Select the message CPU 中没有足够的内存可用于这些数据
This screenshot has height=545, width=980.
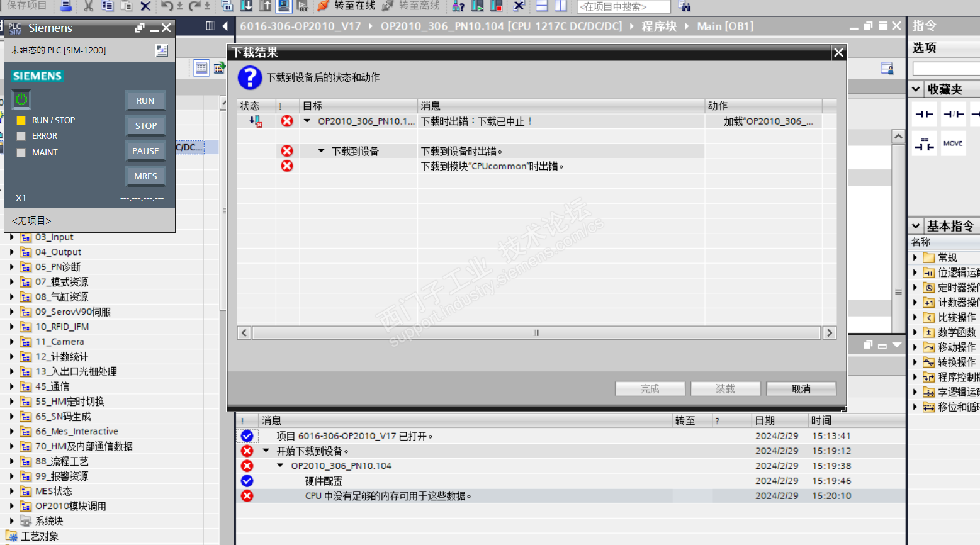pyautogui.click(x=388, y=496)
